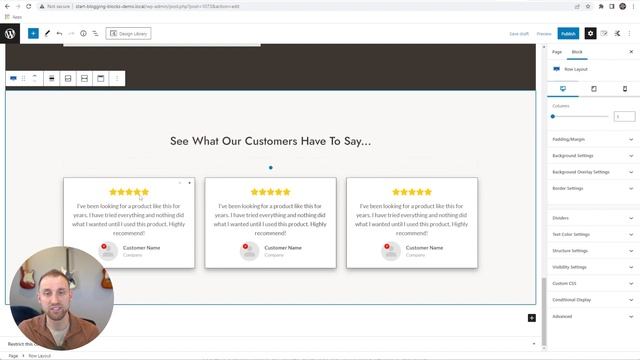Redo the last undone change
Screen dimensions: 640x360
coord(71,33)
